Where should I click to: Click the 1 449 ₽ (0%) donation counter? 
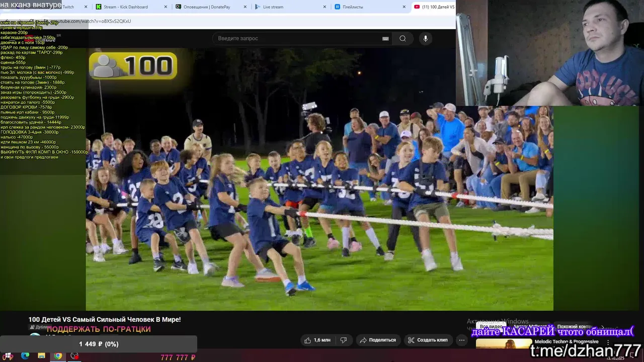coord(99,344)
